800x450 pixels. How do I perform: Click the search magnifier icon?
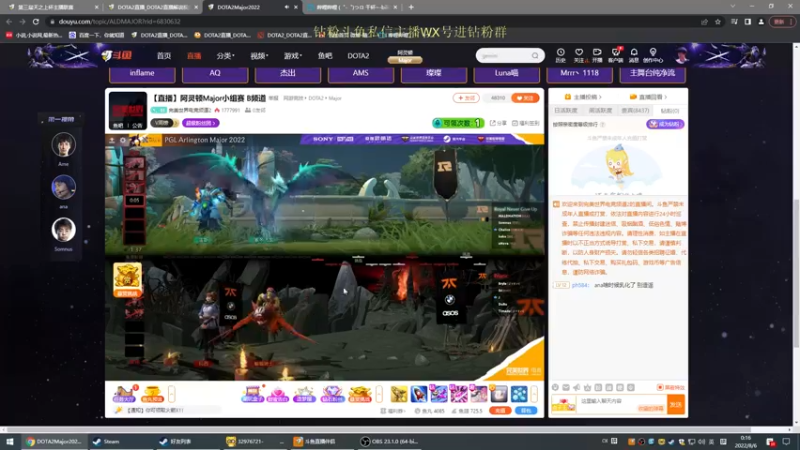[x=535, y=55]
